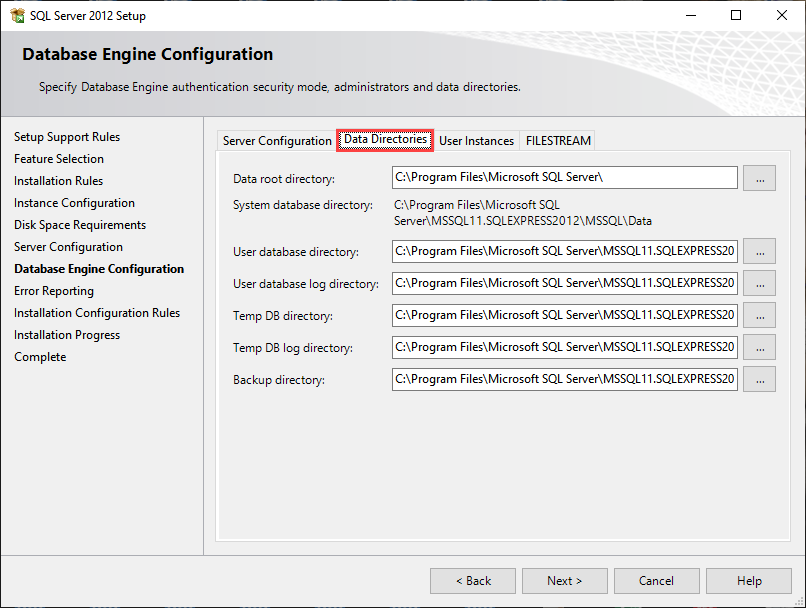This screenshot has height=608, width=806.
Task: Browse for the Backup directory
Action: [x=760, y=379]
